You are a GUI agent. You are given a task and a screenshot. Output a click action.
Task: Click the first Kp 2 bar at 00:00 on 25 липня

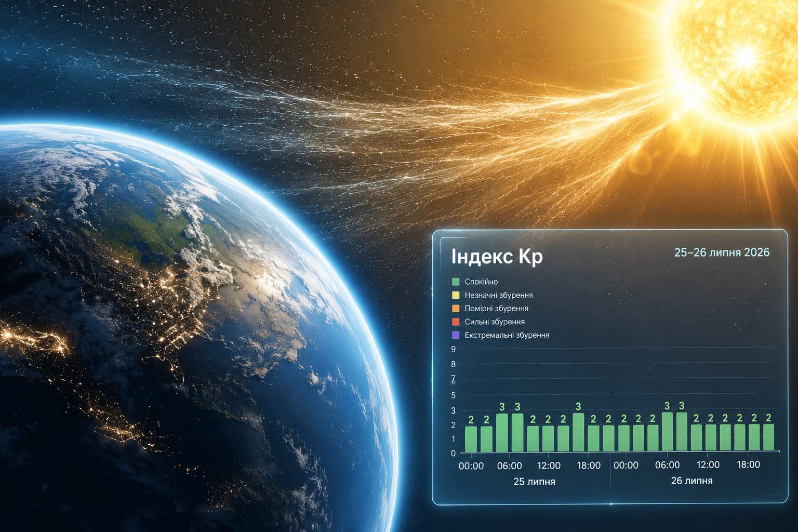coord(471,438)
